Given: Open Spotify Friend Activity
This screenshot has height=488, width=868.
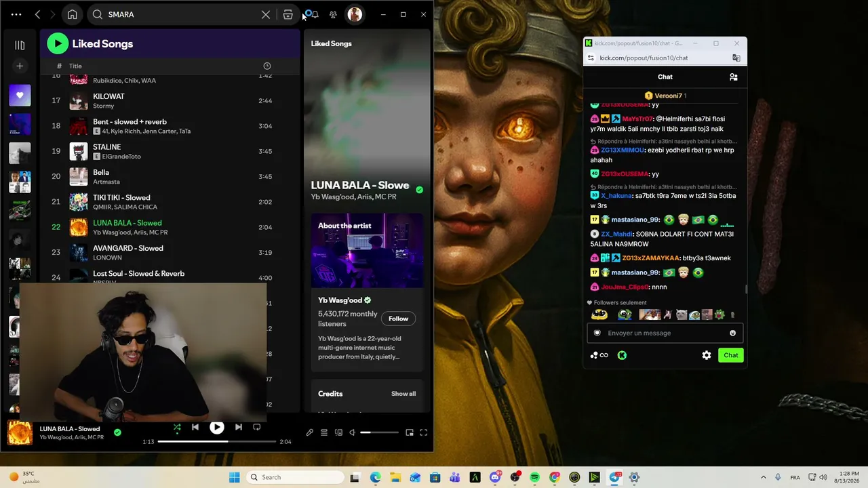Looking at the screenshot, I should click(333, 14).
